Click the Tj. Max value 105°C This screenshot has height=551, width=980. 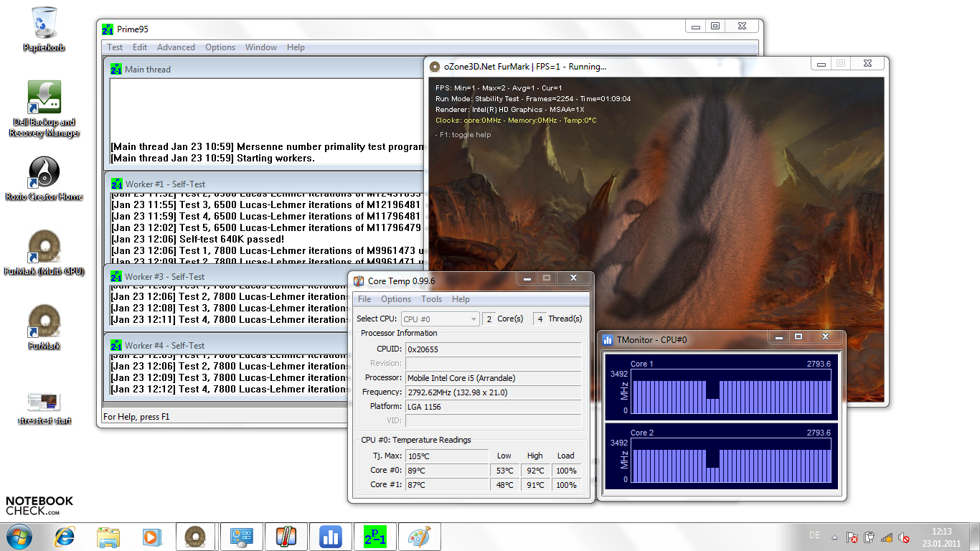pyautogui.click(x=446, y=456)
